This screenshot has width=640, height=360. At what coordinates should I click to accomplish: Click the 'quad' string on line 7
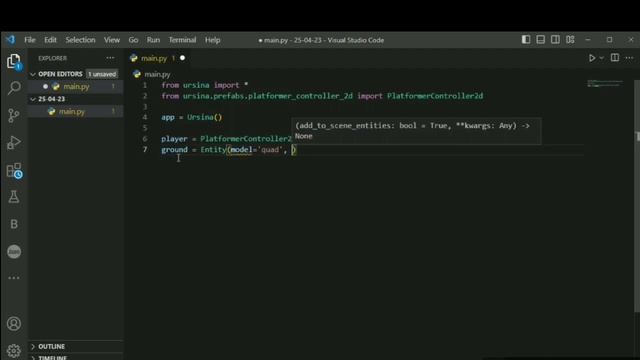coord(270,149)
